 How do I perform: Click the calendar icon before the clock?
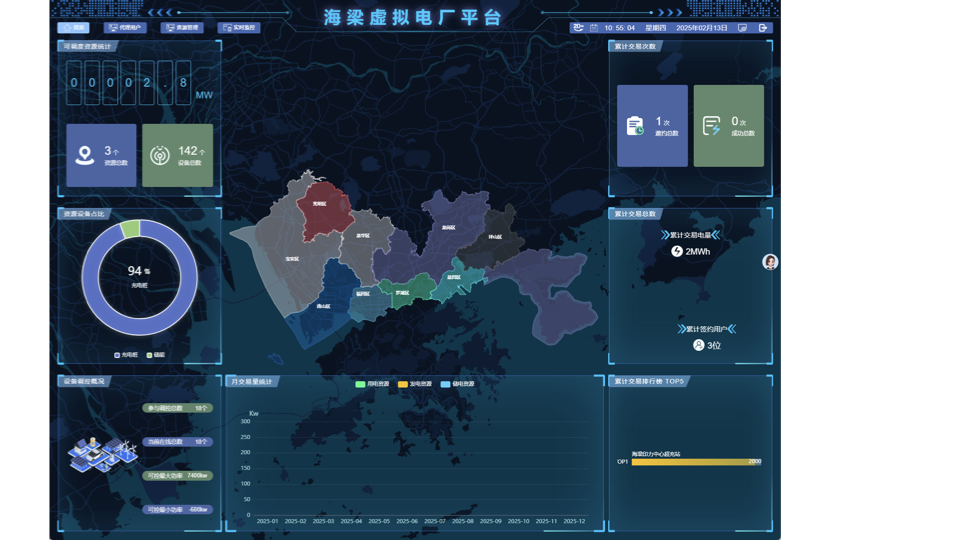pyautogui.click(x=594, y=28)
